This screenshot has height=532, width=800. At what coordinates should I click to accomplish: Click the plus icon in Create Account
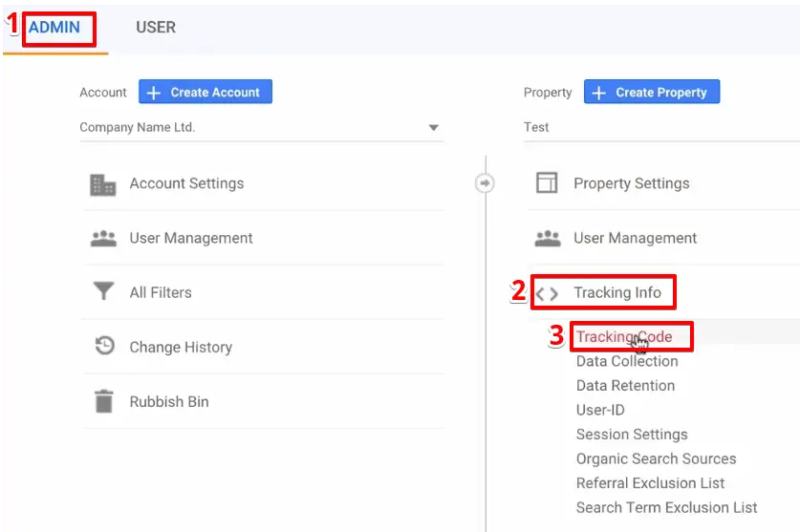(x=154, y=93)
